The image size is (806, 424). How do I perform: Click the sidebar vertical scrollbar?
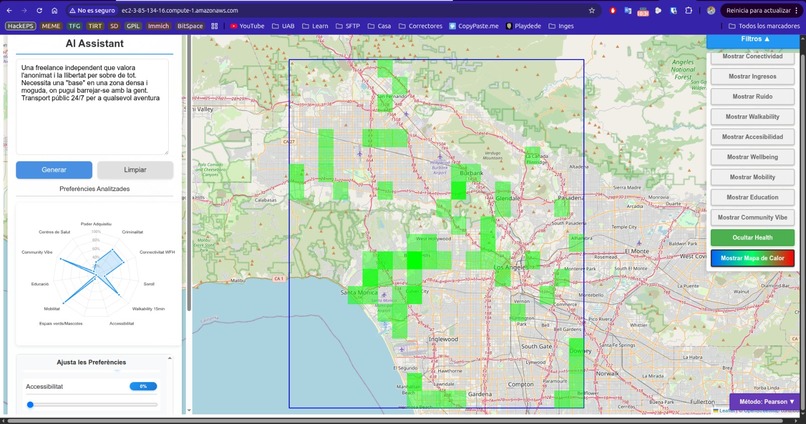pyautogui.click(x=189, y=175)
